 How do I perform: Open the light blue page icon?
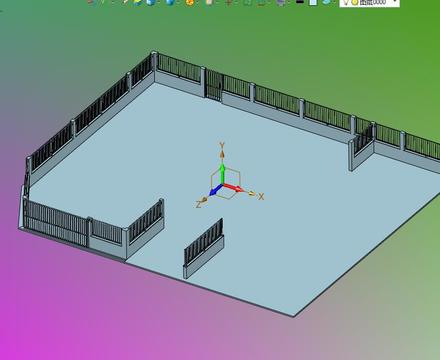tap(313, 2)
